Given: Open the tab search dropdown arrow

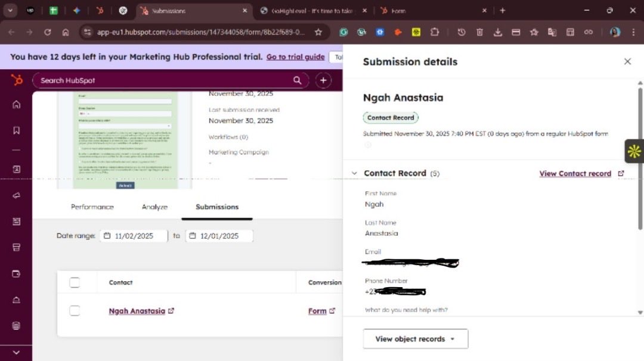Looking at the screenshot, I should (10, 11).
